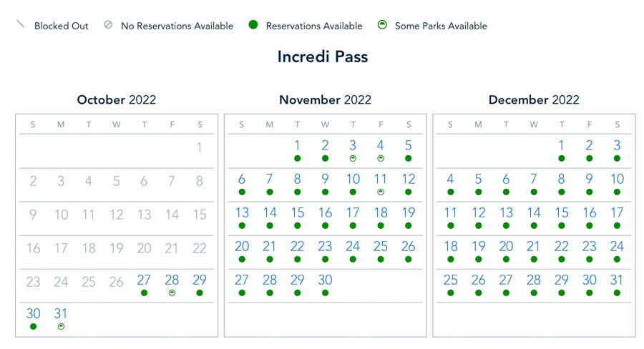Click the greyed-out October 15 date

[x=200, y=214]
